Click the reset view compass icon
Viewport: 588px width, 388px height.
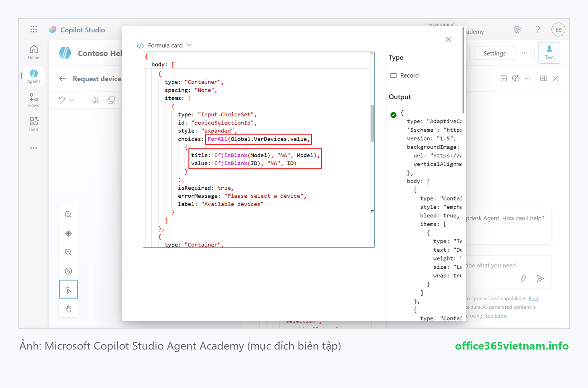pos(68,271)
